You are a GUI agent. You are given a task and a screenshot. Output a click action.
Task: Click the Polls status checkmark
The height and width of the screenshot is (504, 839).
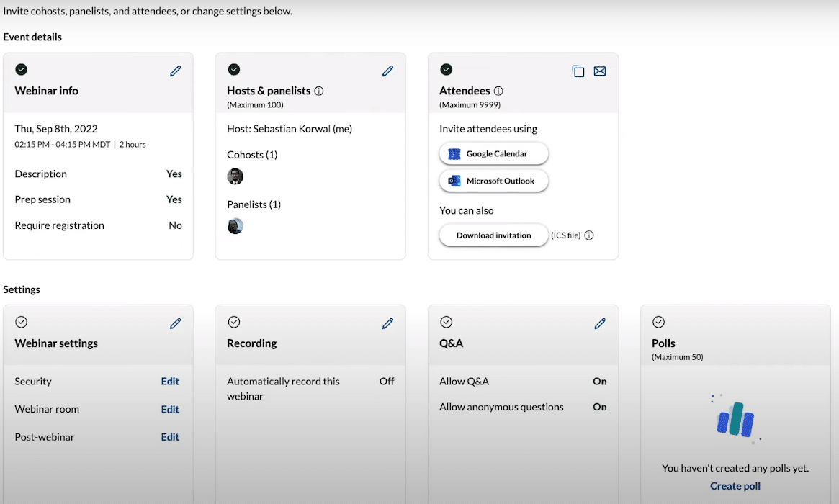pos(658,322)
